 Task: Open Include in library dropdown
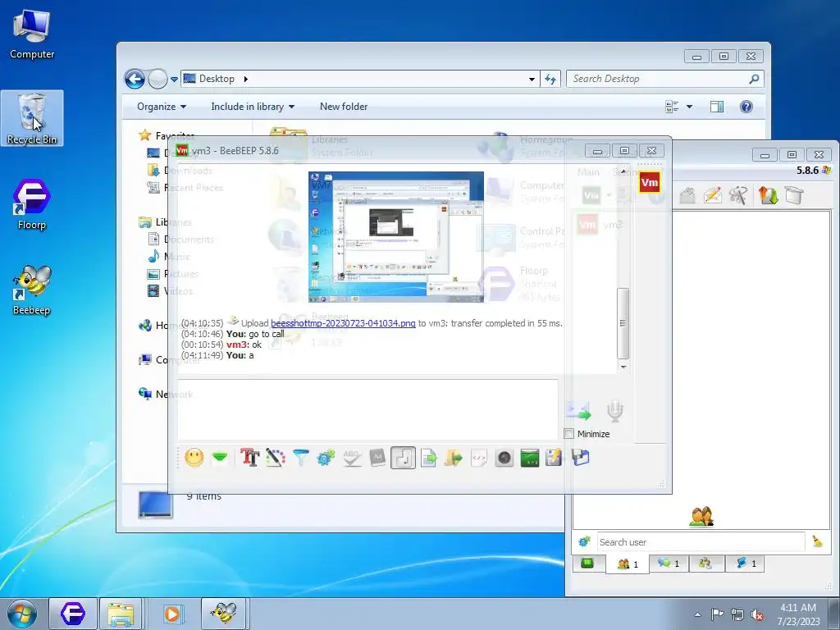pos(253,107)
